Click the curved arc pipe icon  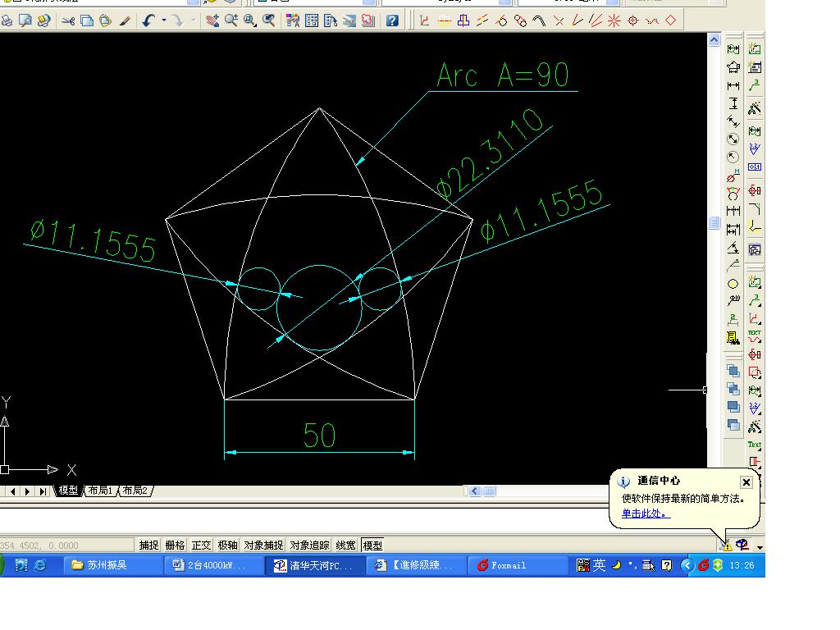coord(539,21)
